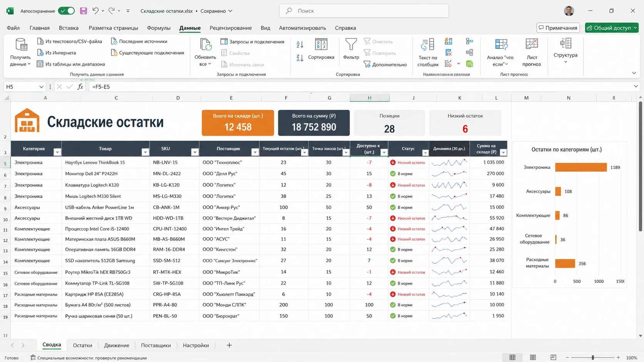Click the Save icon in title bar
This screenshot has height=362, width=644.
[83, 11]
